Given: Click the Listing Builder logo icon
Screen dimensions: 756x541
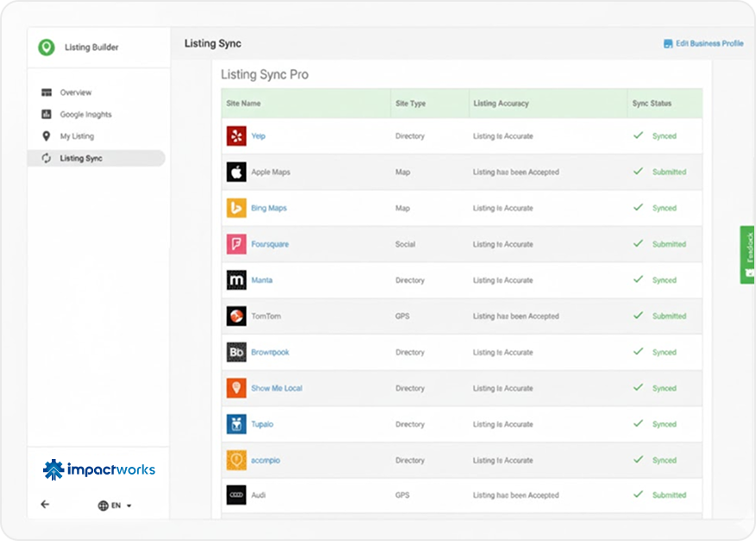Looking at the screenshot, I should tap(46, 47).
